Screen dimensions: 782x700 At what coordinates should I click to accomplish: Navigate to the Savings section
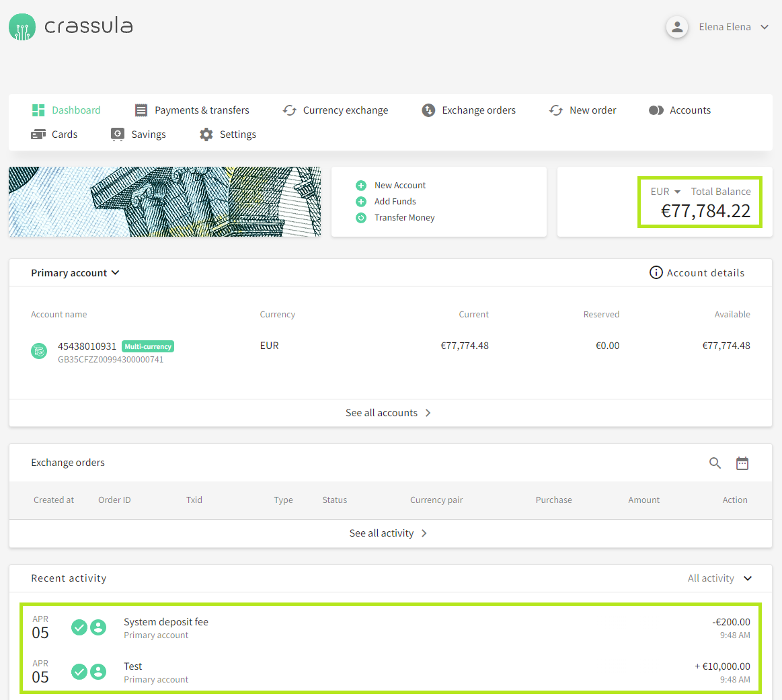pos(139,134)
